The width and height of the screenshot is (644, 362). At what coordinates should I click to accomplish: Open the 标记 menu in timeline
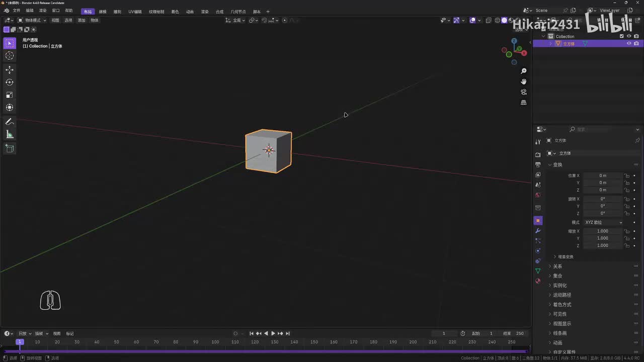[70, 333]
